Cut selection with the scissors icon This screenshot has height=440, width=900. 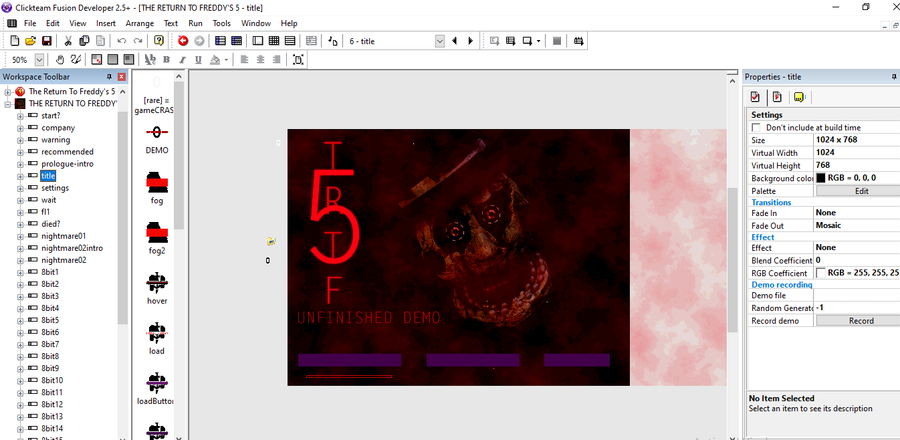click(68, 41)
